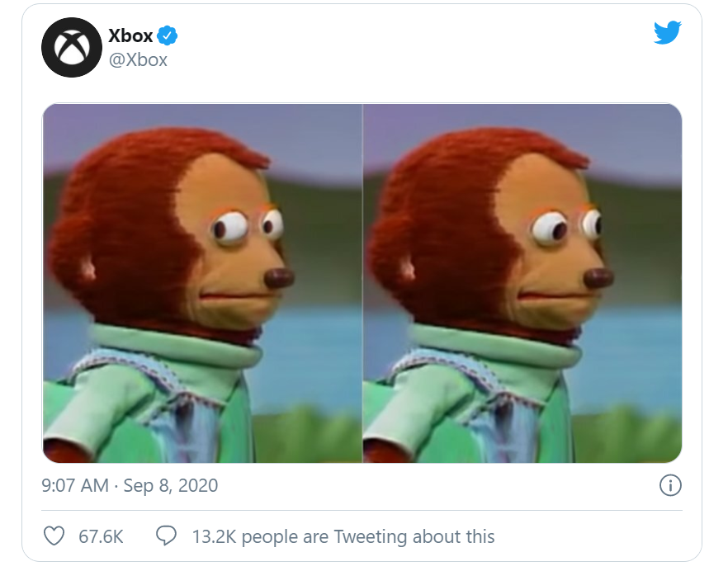Open the Xbox display name link
The height and width of the screenshot is (571, 728).
(x=130, y=35)
